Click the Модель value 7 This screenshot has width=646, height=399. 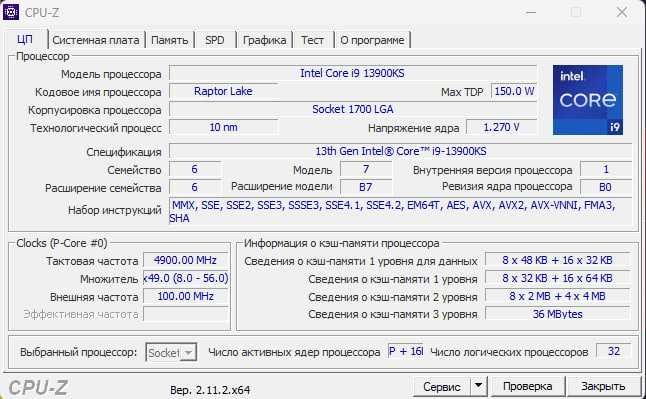tap(366, 169)
